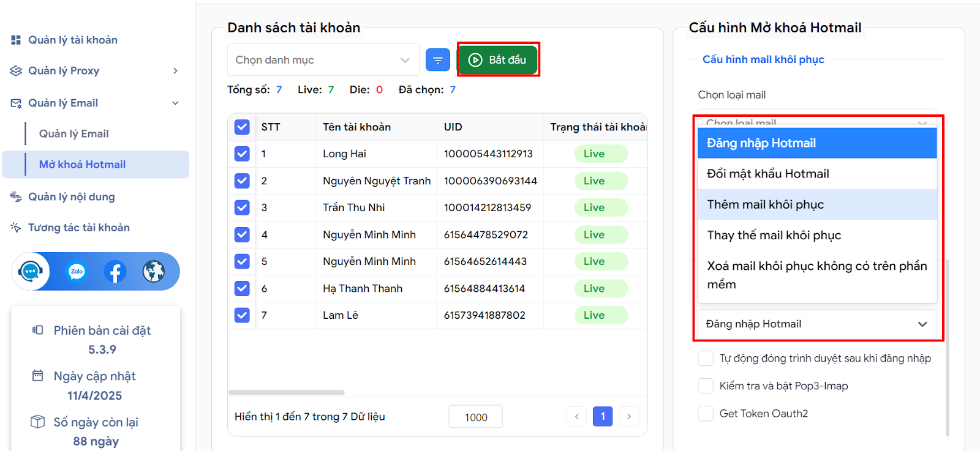Image resolution: width=980 pixels, height=451 pixels.
Task: Uncheck the row for Trần Thu Nhi
Action: click(242, 207)
